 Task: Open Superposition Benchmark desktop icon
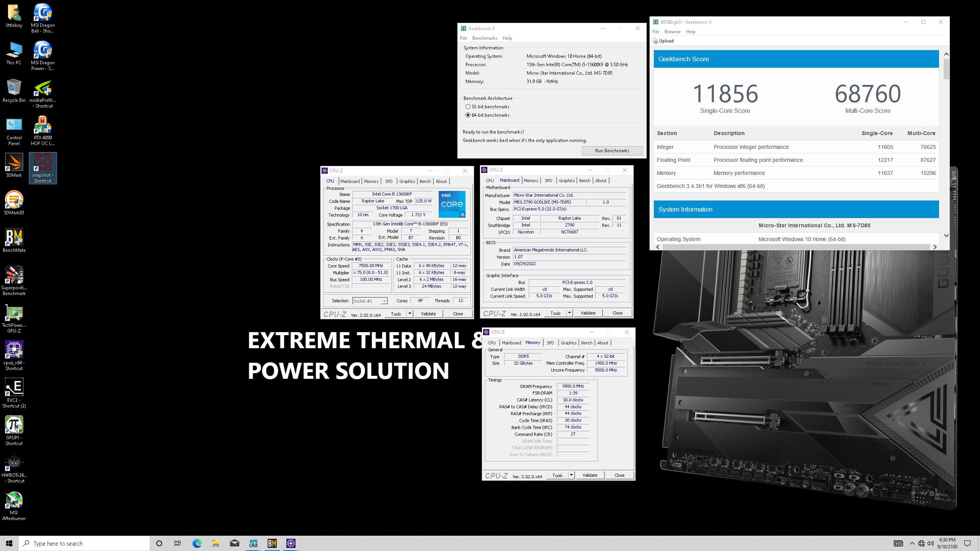[14, 280]
